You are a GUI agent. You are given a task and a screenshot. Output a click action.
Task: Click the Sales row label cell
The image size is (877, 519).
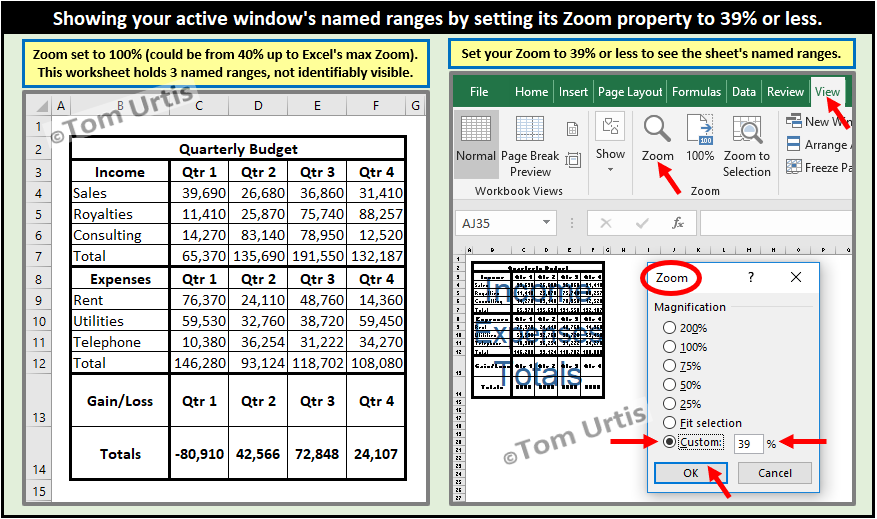click(120, 193)
